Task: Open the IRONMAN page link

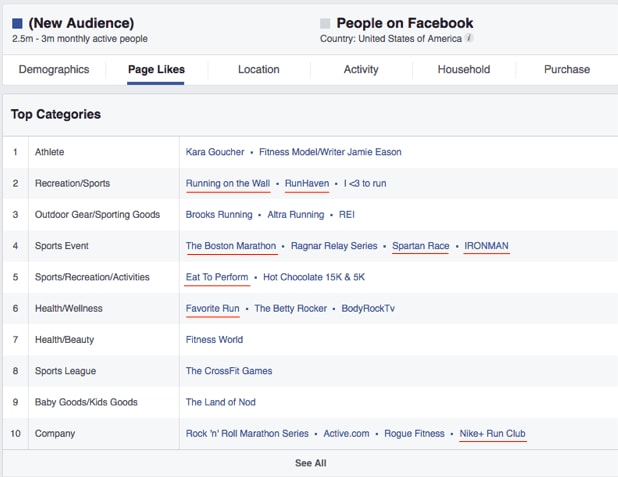Action: point(486,246)
